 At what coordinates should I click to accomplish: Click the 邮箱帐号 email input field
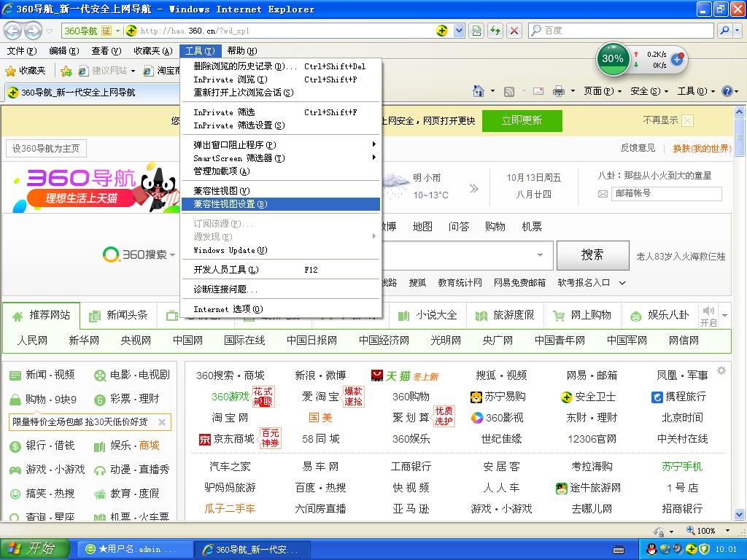tap(667, 193)
